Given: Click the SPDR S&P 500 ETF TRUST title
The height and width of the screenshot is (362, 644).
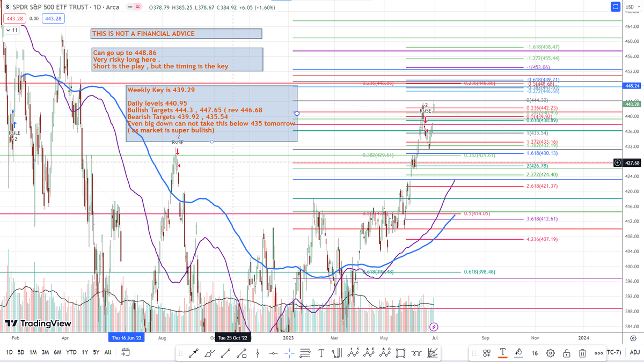Looking at the screenshot, I should tap(50, 8).
